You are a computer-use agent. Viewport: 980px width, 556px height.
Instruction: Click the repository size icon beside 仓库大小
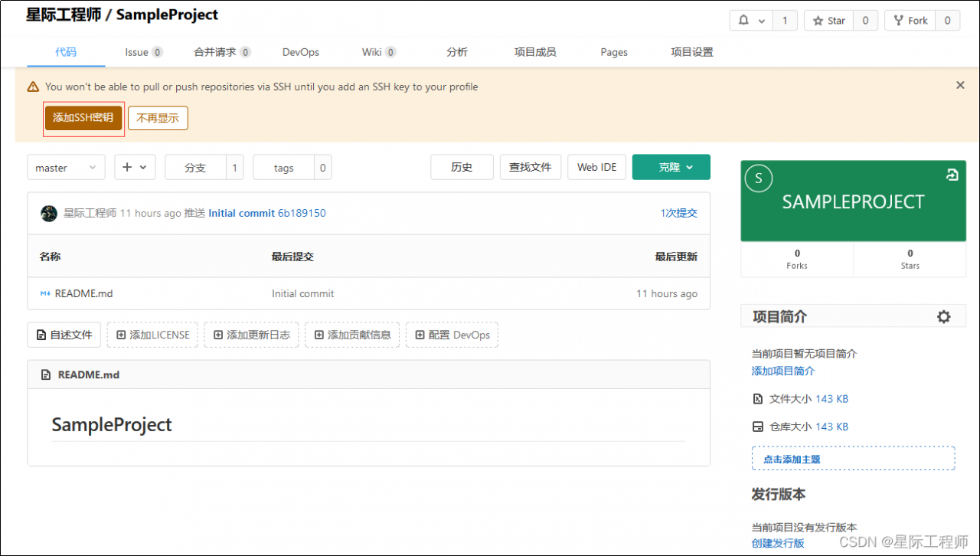[758, 427]
